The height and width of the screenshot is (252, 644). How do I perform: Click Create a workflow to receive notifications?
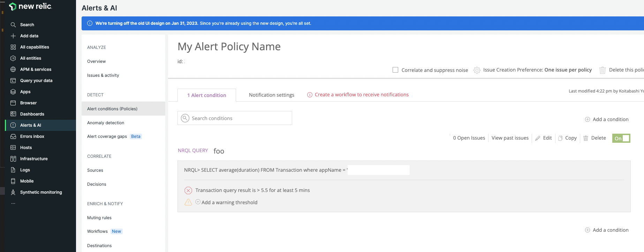point(361,95)
